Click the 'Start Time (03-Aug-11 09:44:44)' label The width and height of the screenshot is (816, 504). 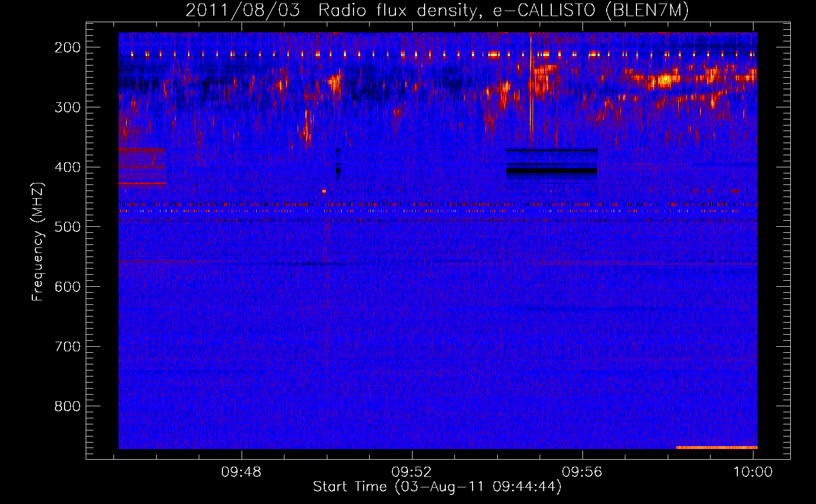click(437, 487)
